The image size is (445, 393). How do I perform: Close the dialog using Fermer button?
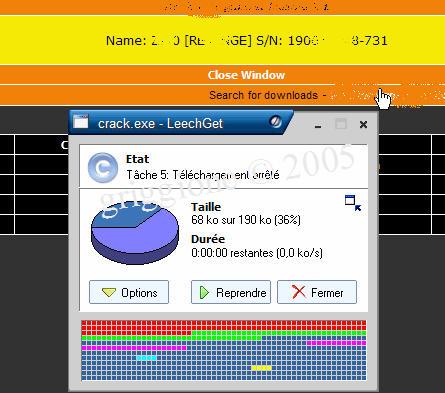pyautogui.click(x=317, y=292)
